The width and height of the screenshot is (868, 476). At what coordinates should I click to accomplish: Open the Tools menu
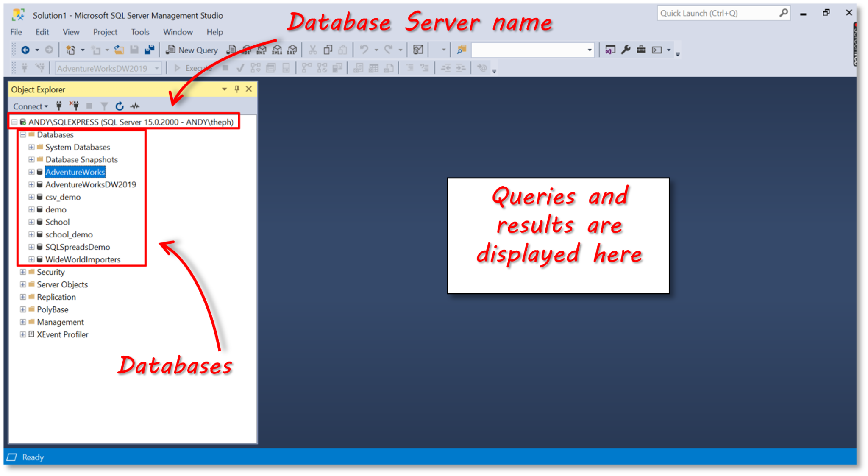[x=140, y=32]
